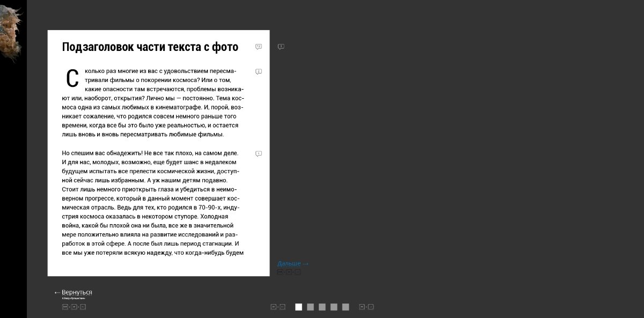Select the first white pagination square
The width and height of the screenshot is (644, 318).
(298, 307)
